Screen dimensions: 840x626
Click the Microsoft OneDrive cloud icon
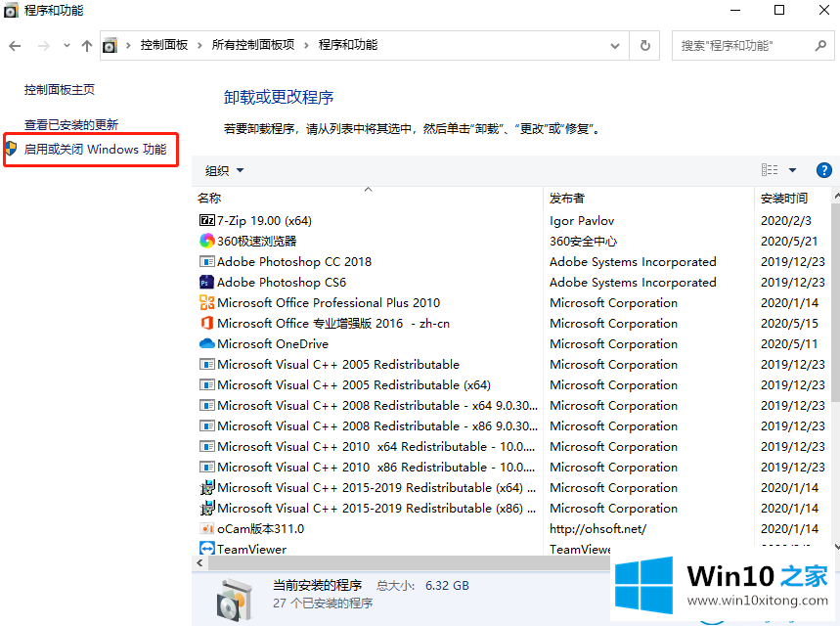click(x=206, y=343)
